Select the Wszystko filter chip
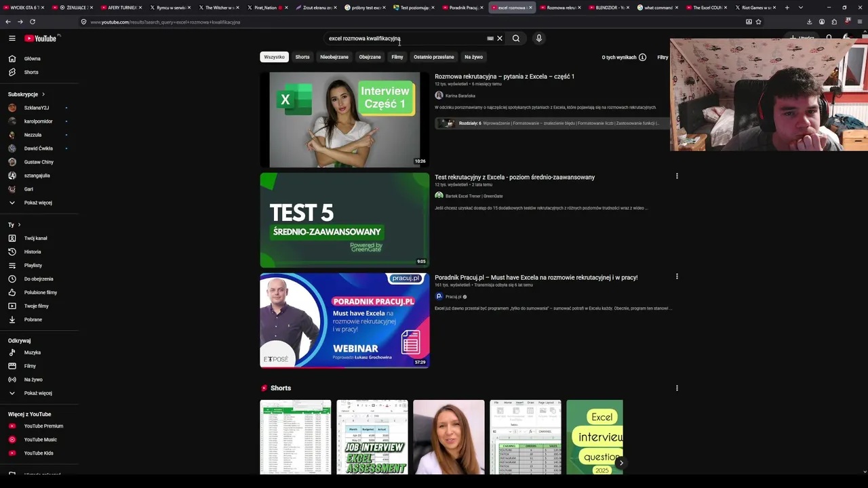The width and height of the screenshot is (868, 488). click(275, 57)
